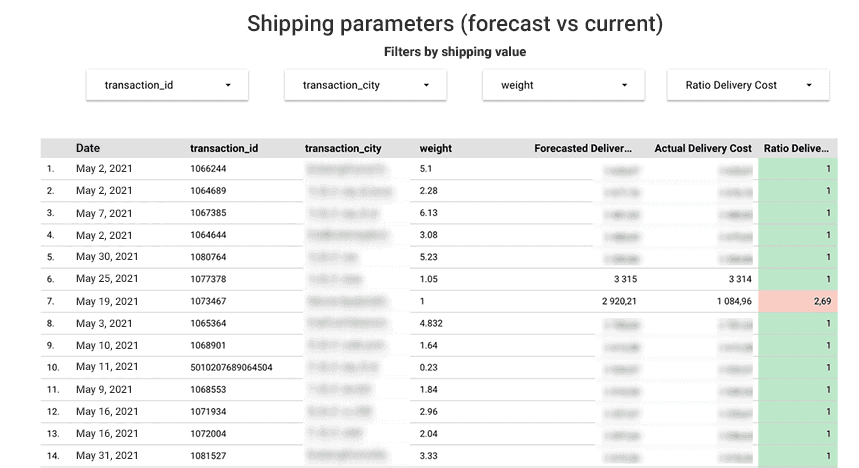Click the transaction_city column header in table

click(x=343, y=148)
